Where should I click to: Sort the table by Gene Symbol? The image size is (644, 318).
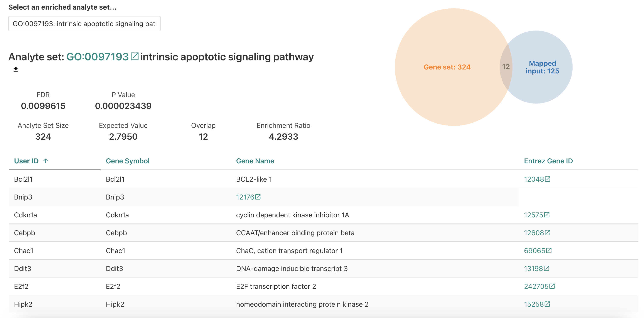[x=128, y=161]
